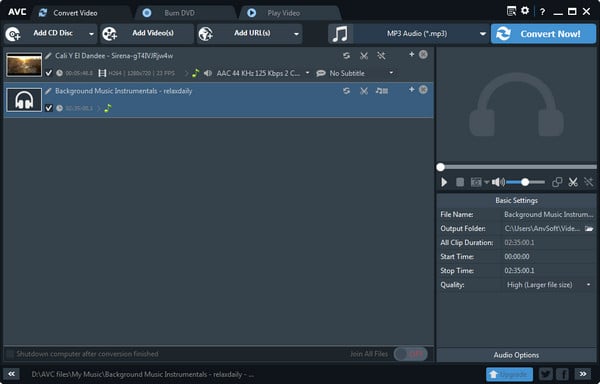Open the MP3 Audio output format dropdown
The width and height of the screenshot is (600, 384).
click(421, 34)
